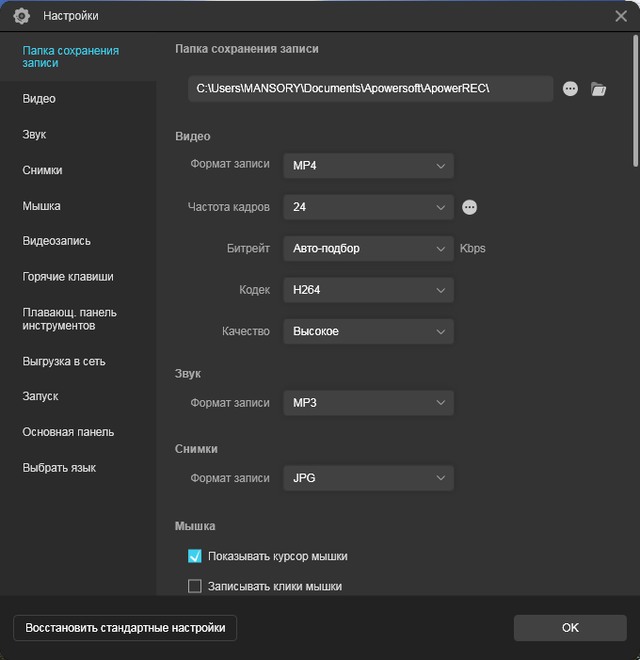Open the save folder via folder icon
The image size is (640, 660).
[x=598, y=89]
